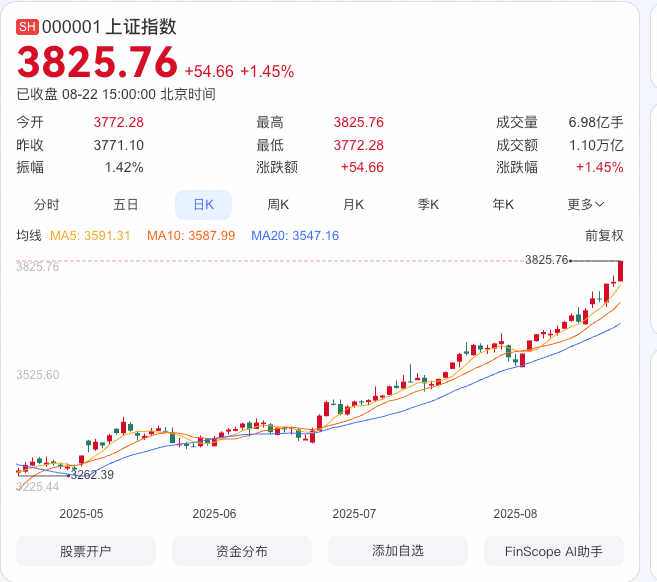The width and height of the screenshot is (657, 582).
Task: Click the 2025-08 date axis label
Action: (x=515, y=514)
